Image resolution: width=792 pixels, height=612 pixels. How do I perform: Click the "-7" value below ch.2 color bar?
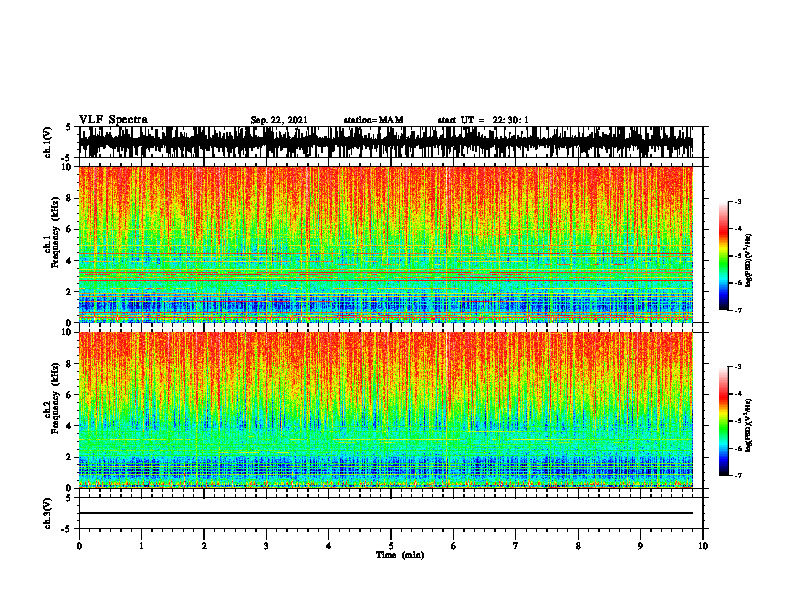[x=738, y=475]
